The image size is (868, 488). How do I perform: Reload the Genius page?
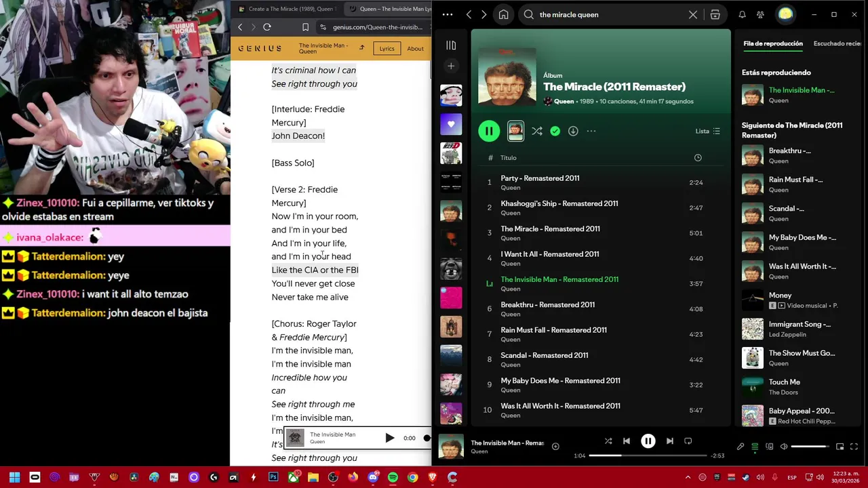pyautogui.click(x=267, y=27)
